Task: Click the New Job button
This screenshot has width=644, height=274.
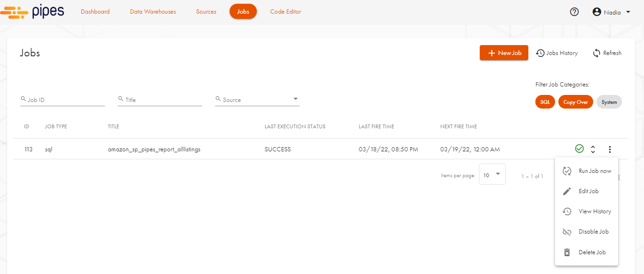Action: pos(504,53)
